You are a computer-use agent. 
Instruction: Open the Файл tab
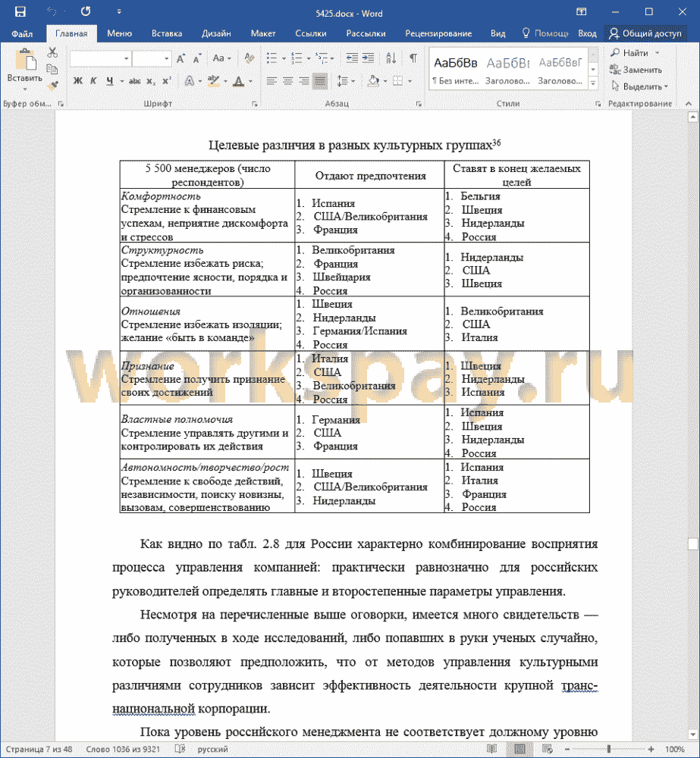pyautogui.click(x=22, y=33)
